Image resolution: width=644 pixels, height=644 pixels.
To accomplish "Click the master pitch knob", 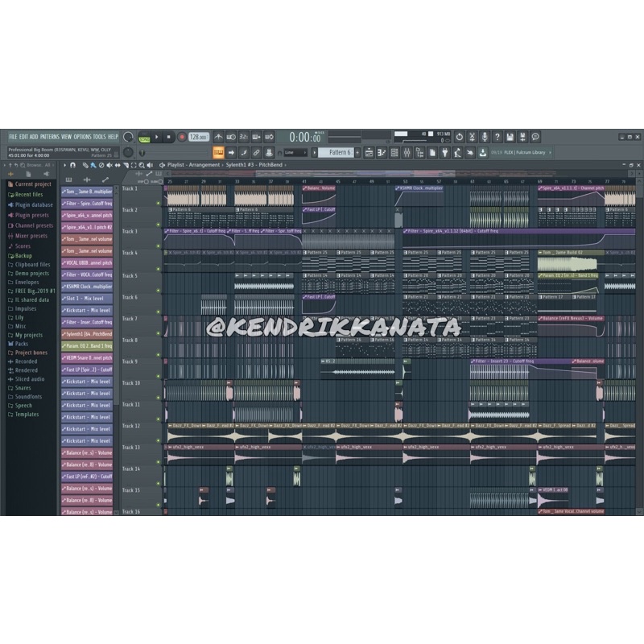I will (129, 153).
